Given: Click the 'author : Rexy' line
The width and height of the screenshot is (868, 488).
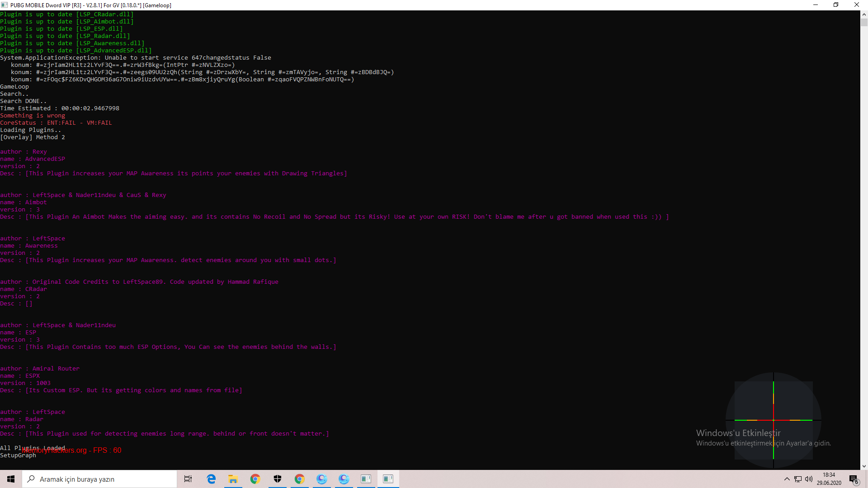Looking at the screenshot, I should coord(24,152).
